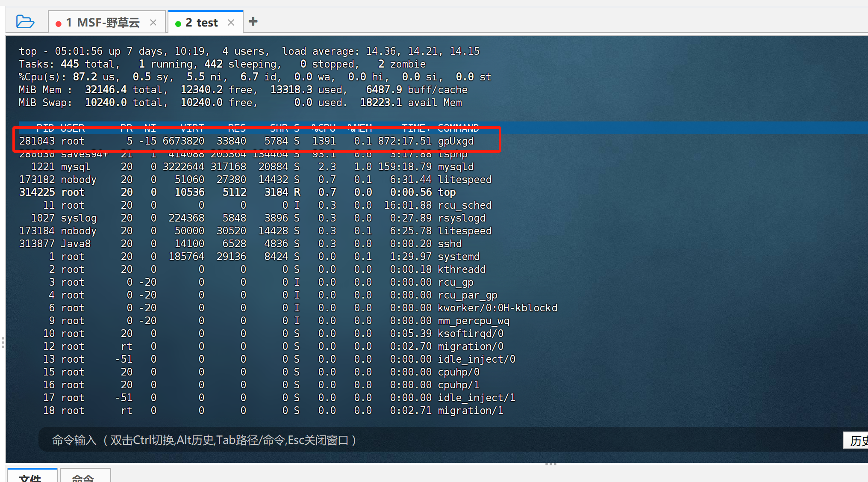The width and height of the screenshot is (868, 482).
Task: Switch to the 文件 bottom tab
Action: (31, 476)
